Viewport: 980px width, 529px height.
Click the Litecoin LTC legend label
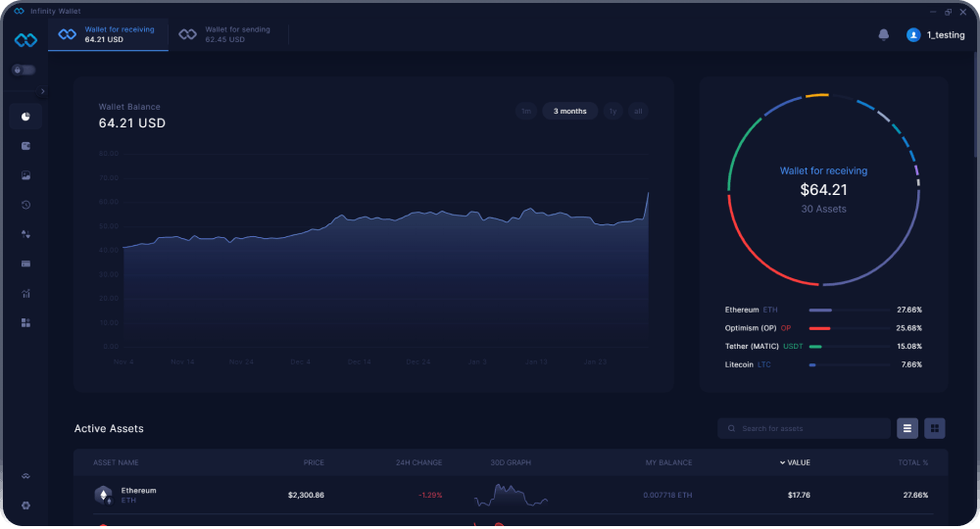[x=748, y=364]
